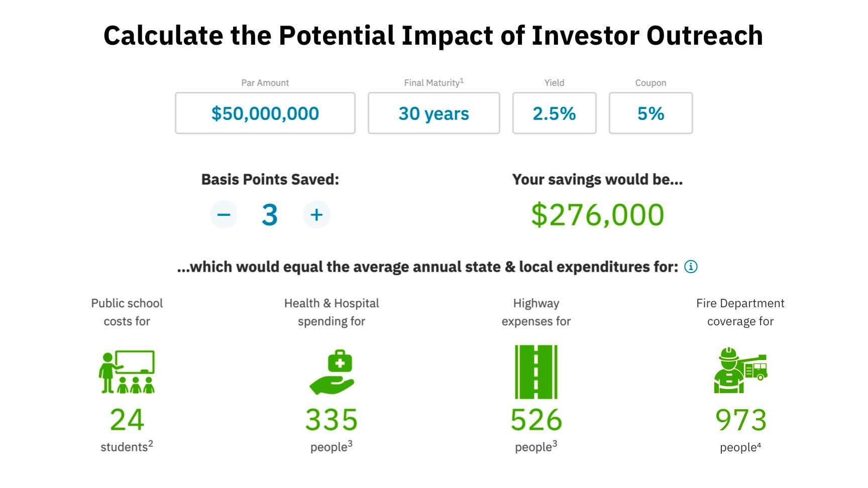Select the Yield 2.5% field
Screen dimensions: 868x488
pos(555,113)
